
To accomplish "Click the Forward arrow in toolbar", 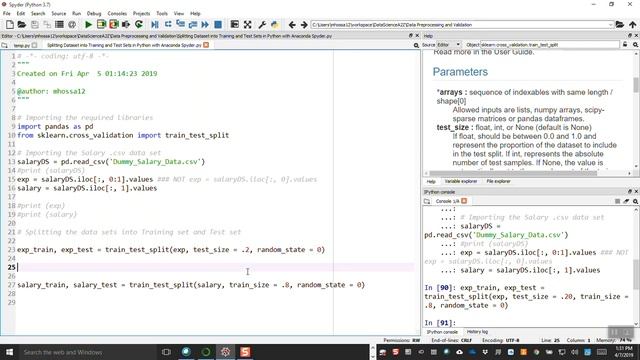I will (304, 24).
